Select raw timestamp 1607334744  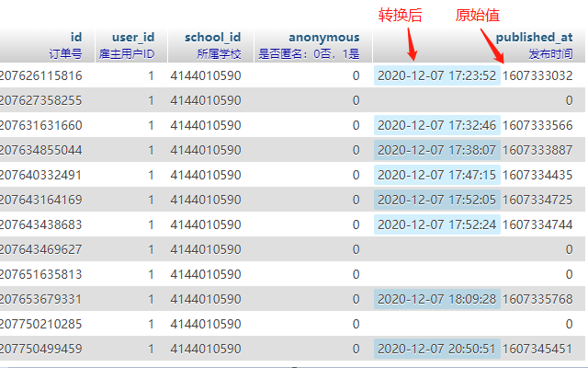pos(537,224)
